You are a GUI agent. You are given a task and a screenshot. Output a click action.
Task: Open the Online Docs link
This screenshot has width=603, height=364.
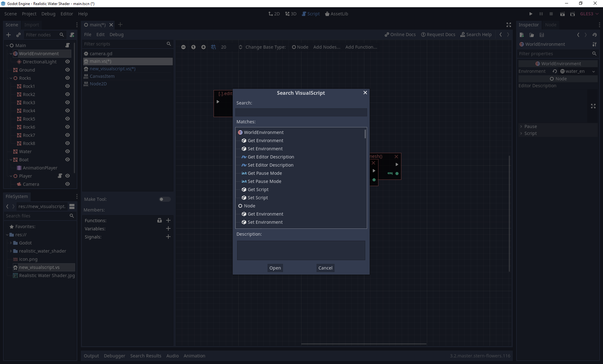point(400,35)
